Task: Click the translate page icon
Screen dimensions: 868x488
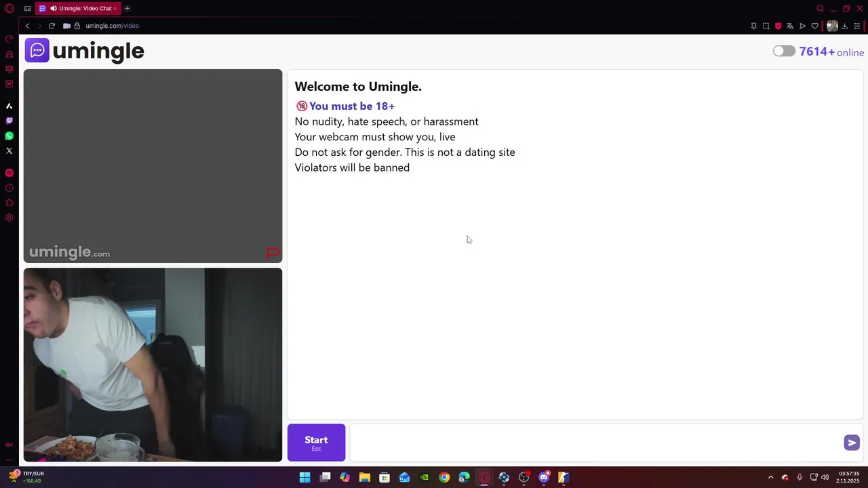Action: point(790,26)
